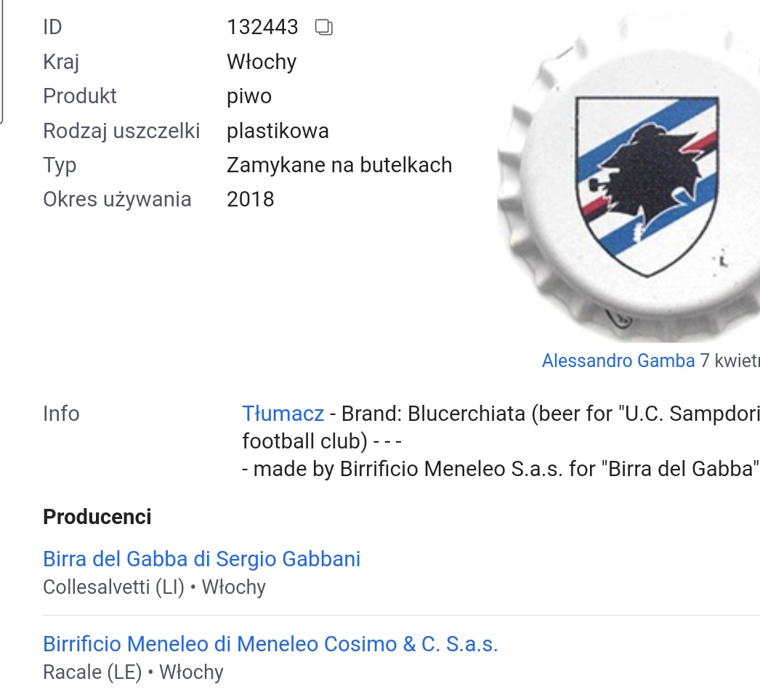This screenshot has height=700, width=760.
Task: Open Birrificio Meneleo di Meneleo Cosimo link
Action: (x=270, y=644)
